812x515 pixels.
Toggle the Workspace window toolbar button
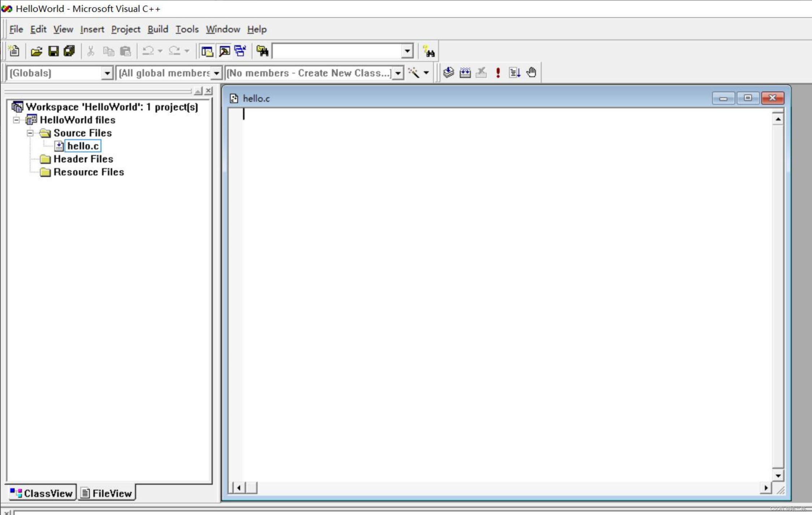coord(207,51)
